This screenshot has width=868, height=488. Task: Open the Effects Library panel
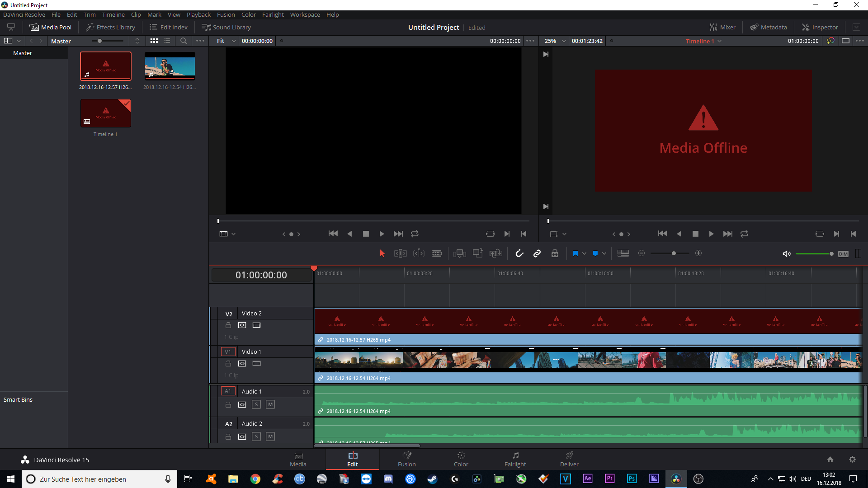111,27
